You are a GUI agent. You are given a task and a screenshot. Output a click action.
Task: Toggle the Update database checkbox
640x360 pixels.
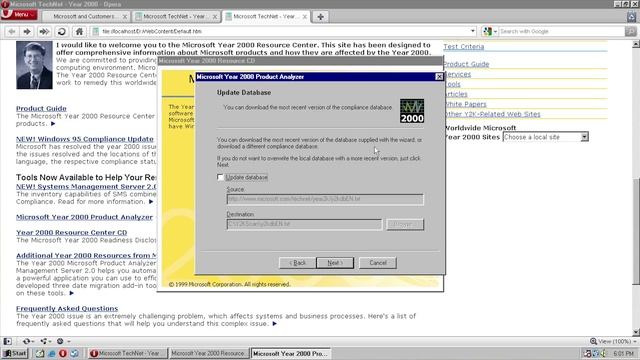click(220, 177)
